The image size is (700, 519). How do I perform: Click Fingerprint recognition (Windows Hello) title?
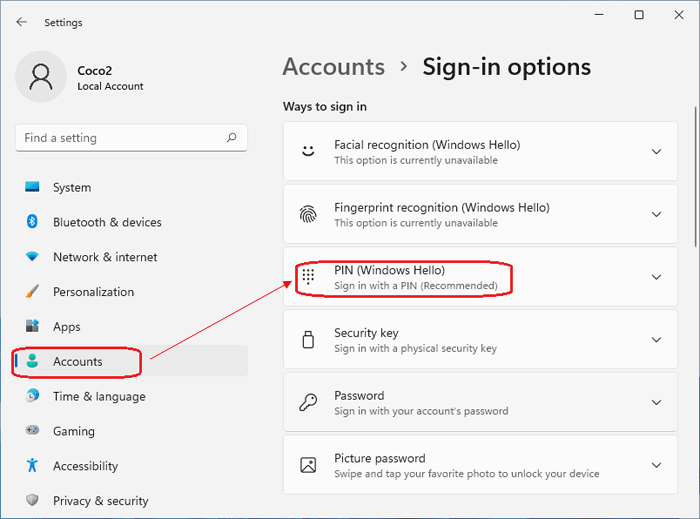442,208
